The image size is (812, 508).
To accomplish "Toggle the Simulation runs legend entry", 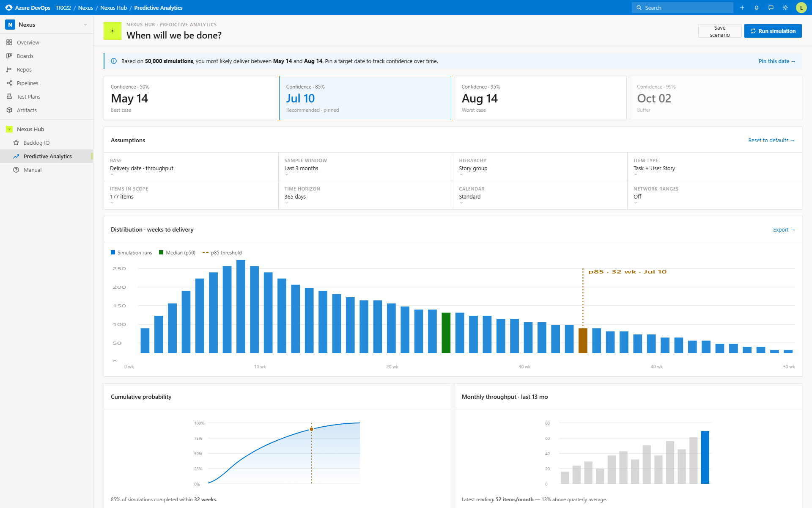I will (131, 252).
